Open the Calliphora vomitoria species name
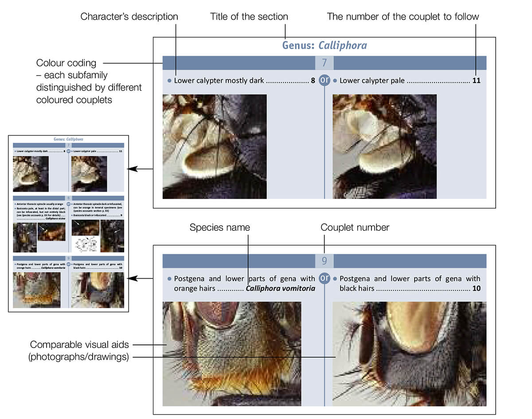Image resolution: width=532 pixels, height=419 pixels. pyautogui.click(x=280, y=289)
